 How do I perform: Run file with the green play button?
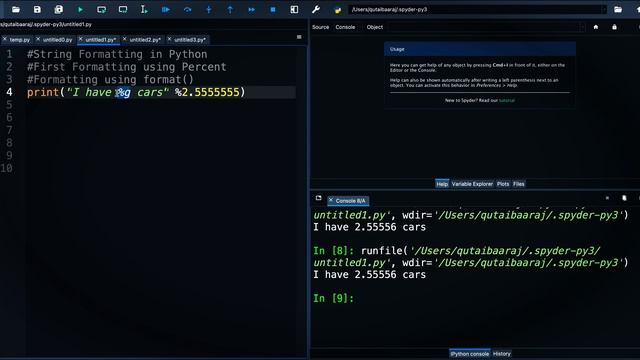pyautogui.click(x=80, y=9)
